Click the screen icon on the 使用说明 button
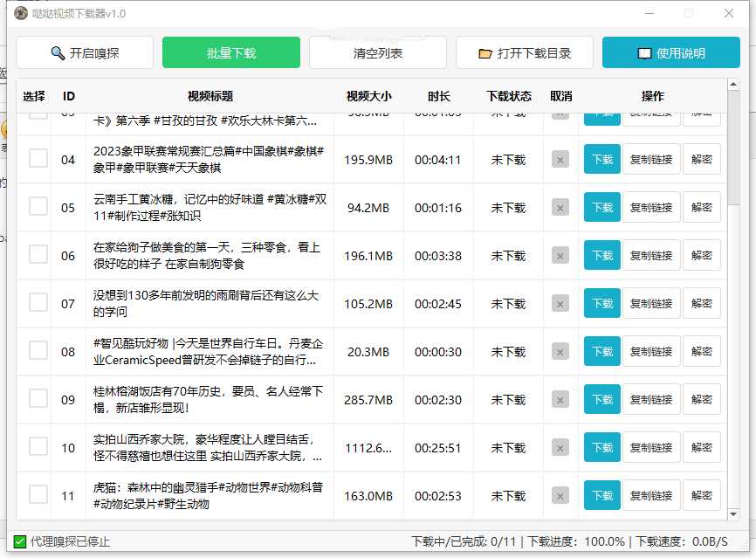The width and height of the screenshot is (756, 558). coord(646,52)
